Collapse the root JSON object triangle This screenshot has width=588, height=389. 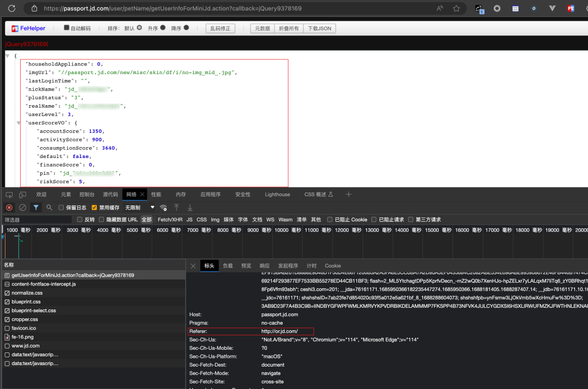[x=7, y=56]
